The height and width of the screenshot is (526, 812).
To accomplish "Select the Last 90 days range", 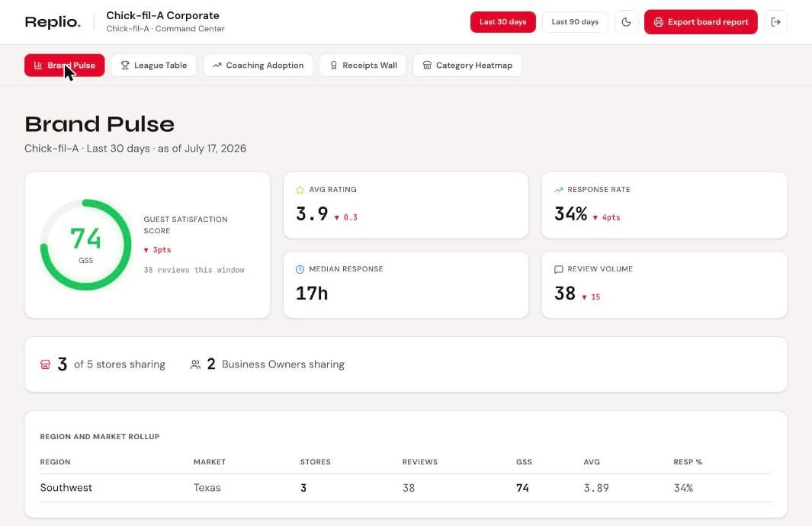I will coord(575,22).
